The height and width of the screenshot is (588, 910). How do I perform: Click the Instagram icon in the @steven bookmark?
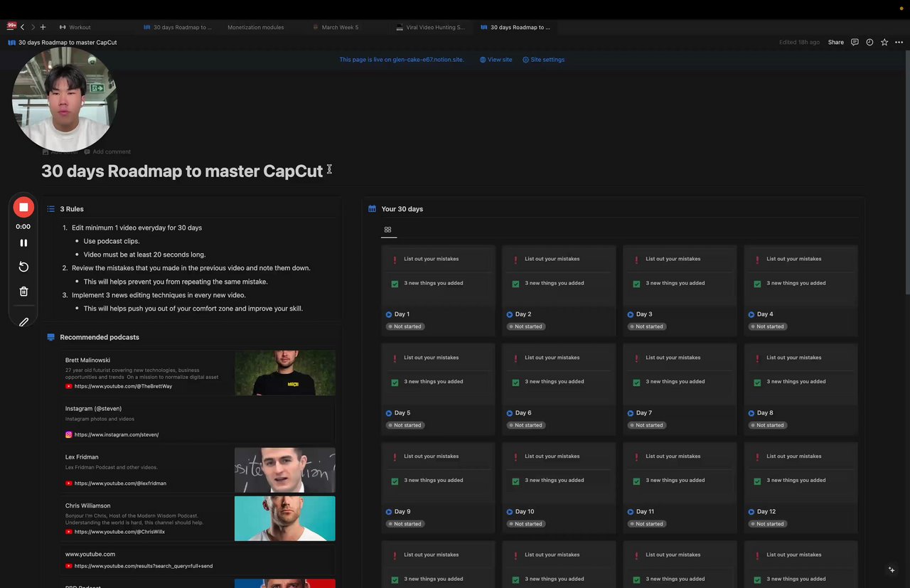click(69, 434)
